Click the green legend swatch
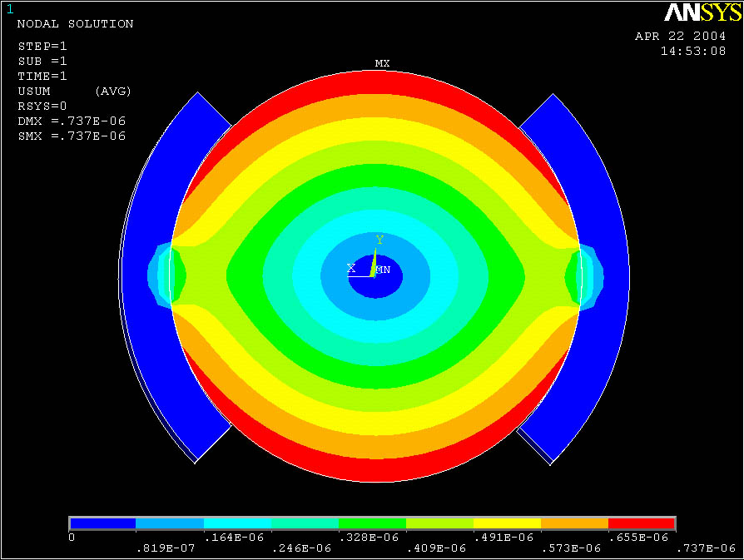Screen dimensions: 744x560 pyautogui.click(x=372, y=523)
